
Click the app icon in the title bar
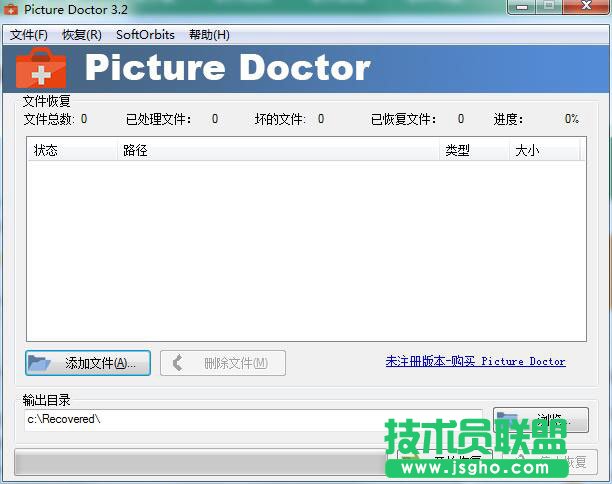11,9
